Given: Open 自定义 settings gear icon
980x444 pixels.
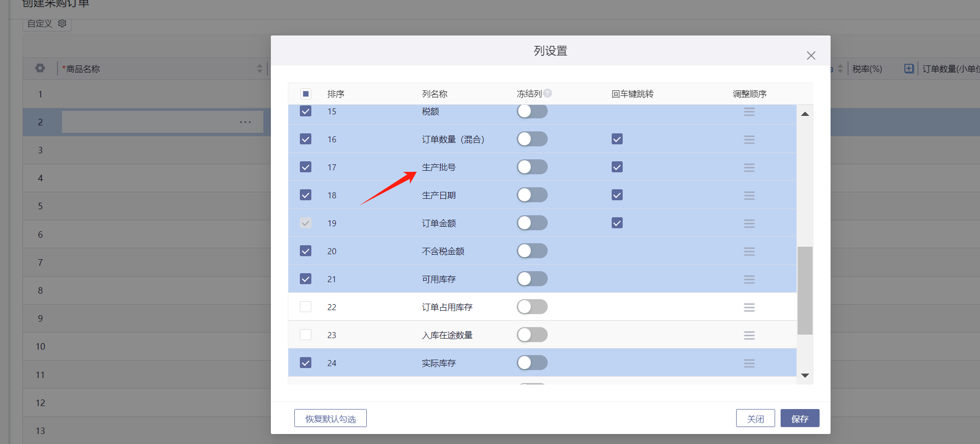Looking at the screenshot, I should point(62,23).
